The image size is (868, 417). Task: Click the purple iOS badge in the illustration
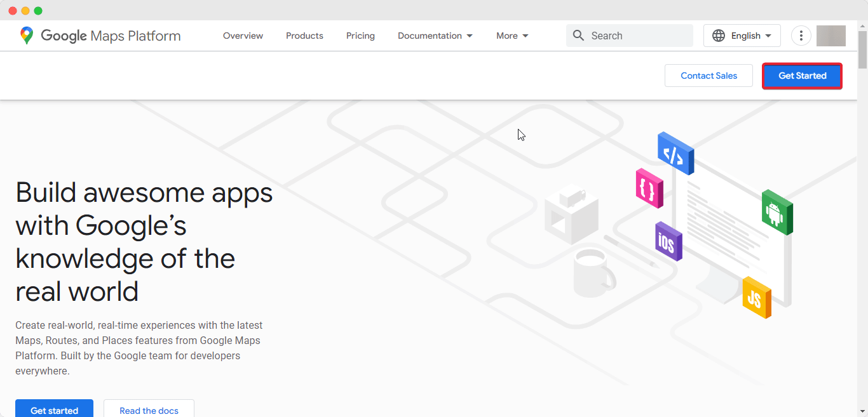click(668, 242)
